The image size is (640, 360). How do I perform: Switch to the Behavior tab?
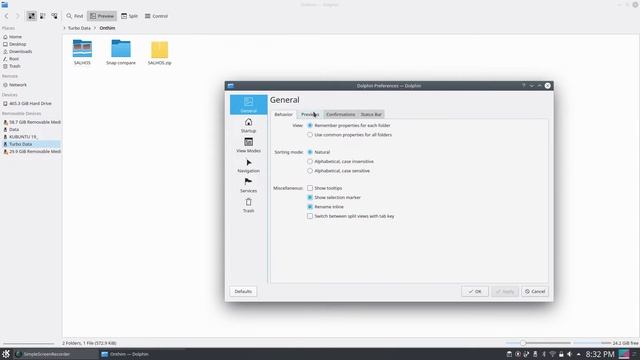pyautogui.click(x=283, y=115)
